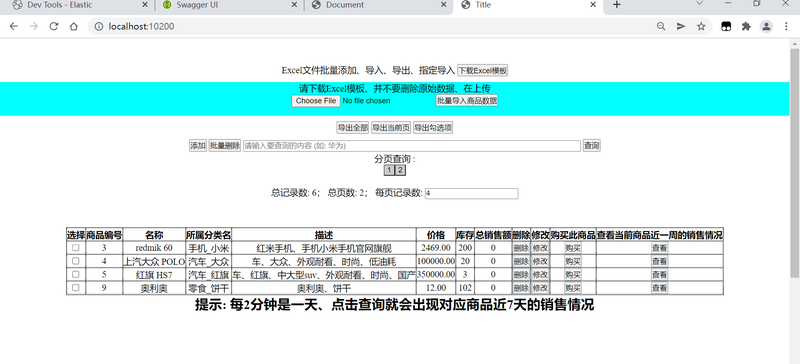
Task: Click 修改 for 奥利奥 row
Action: pyautogui.click(x=540, y=287)
